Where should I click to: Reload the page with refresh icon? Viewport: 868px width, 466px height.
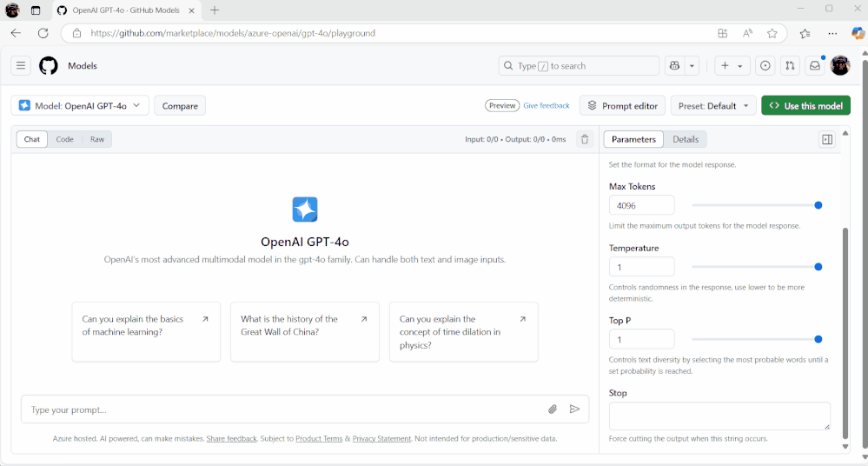click(43, 33)
